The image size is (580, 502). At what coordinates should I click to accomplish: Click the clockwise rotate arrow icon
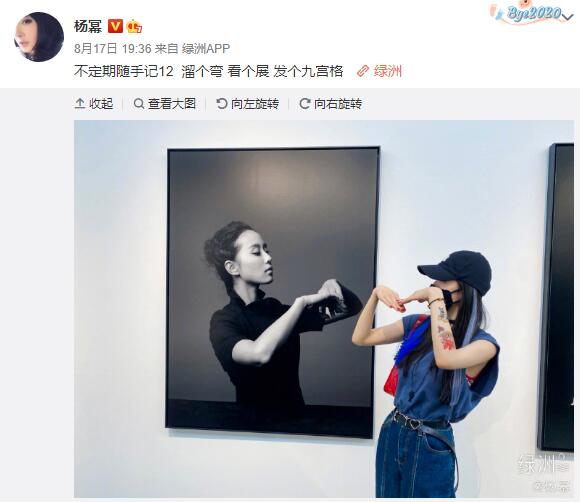tap(304, 104)
